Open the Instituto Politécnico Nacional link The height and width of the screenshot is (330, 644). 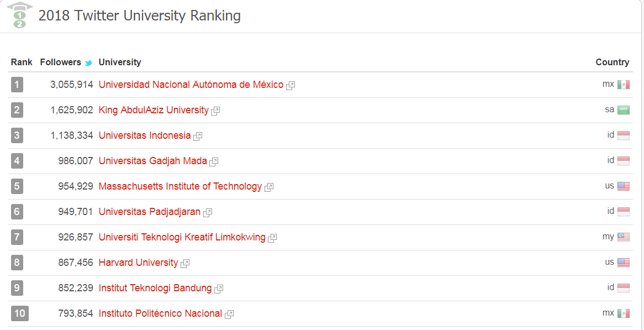(x=160, y=313)
